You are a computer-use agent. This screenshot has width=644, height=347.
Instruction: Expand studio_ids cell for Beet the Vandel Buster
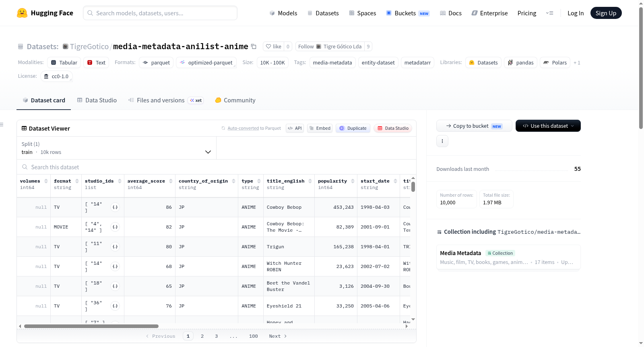tap(115, 286)
